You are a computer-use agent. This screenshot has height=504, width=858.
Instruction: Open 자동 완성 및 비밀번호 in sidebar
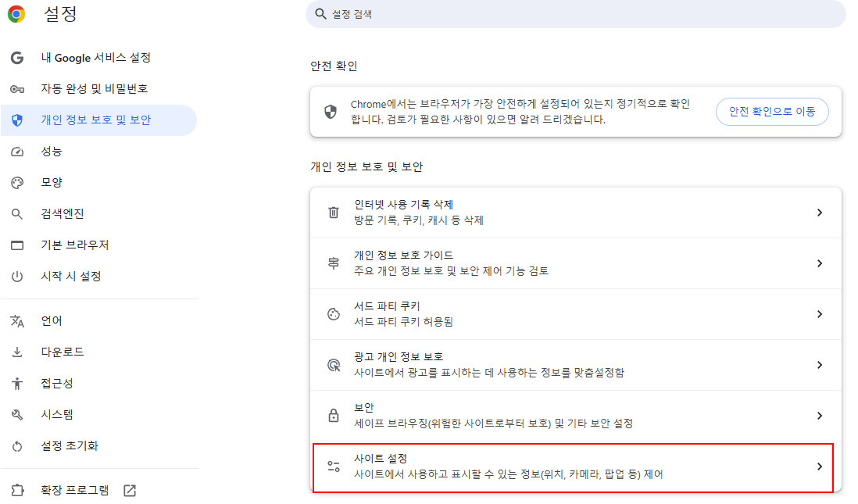[94, 89]
